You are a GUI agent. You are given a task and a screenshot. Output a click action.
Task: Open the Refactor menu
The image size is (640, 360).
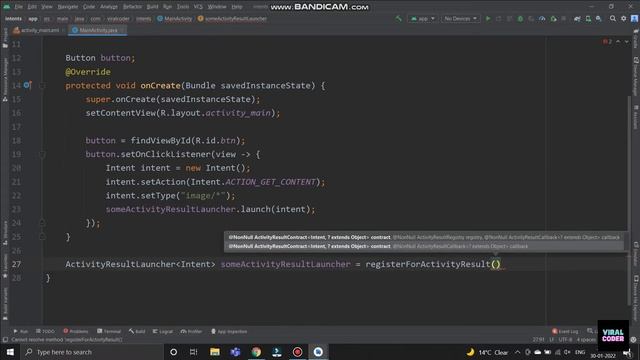(x=132, y=7)
